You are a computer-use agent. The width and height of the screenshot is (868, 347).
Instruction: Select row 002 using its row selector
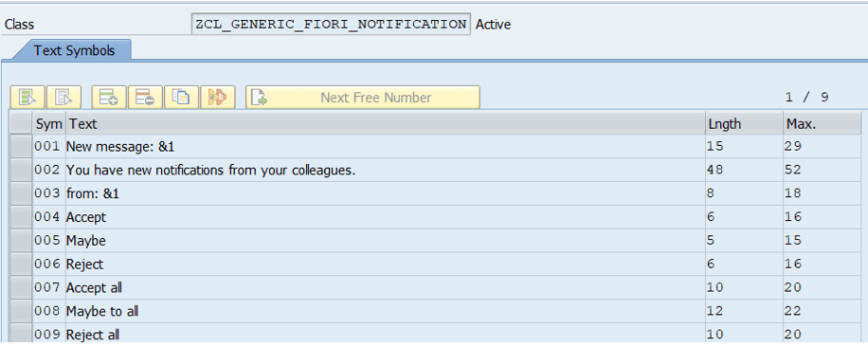pyautogui.click(x=21, y=171)
